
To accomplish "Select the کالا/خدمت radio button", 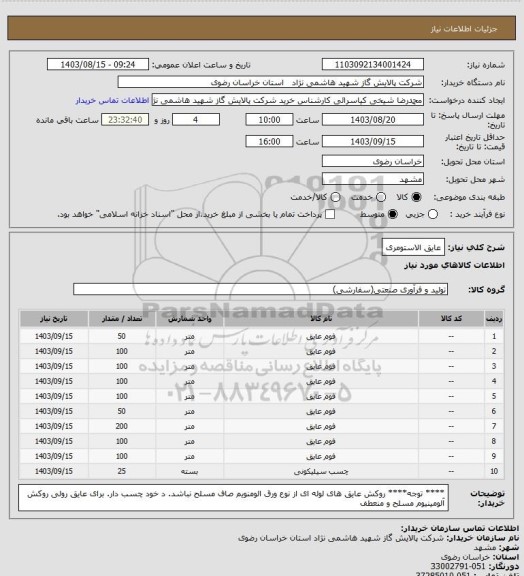I will (x=335, y=197).
